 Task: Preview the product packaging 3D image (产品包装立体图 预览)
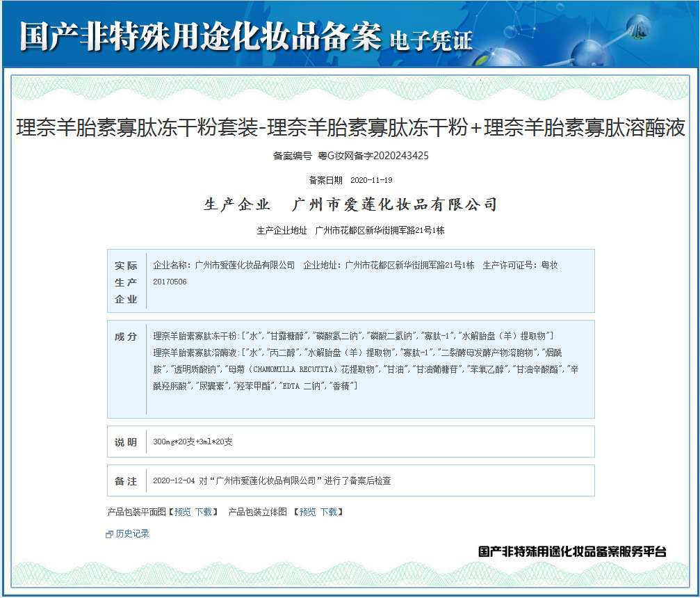tap(307, 512)
